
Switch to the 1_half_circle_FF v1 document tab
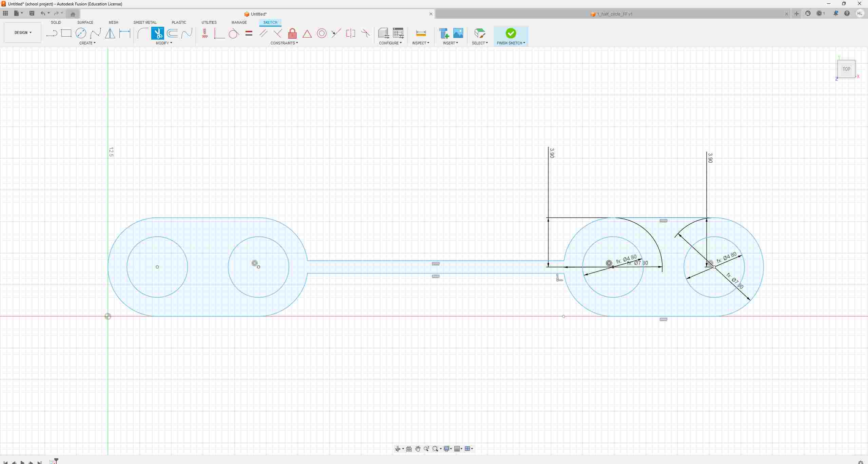[x=611, y=14]
